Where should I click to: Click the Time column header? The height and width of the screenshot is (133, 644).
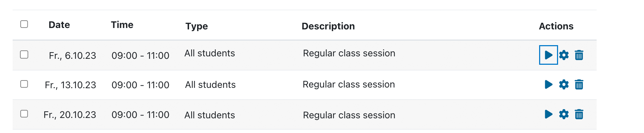122,25
